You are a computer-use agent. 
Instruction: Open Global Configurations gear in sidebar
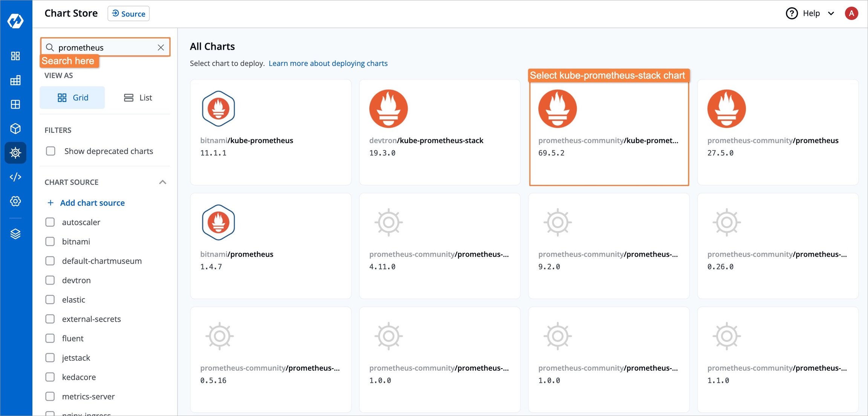pos(15,201)
